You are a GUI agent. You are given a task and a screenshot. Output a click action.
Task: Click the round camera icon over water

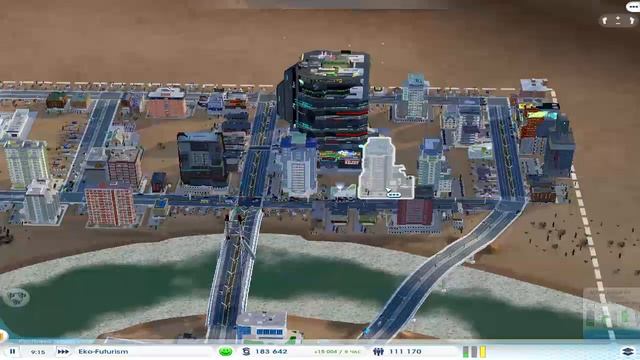[16, 298]
